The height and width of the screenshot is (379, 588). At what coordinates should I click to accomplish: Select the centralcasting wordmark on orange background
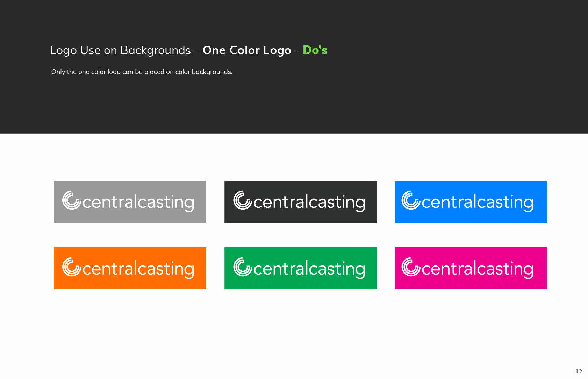[x=138, y=269]
